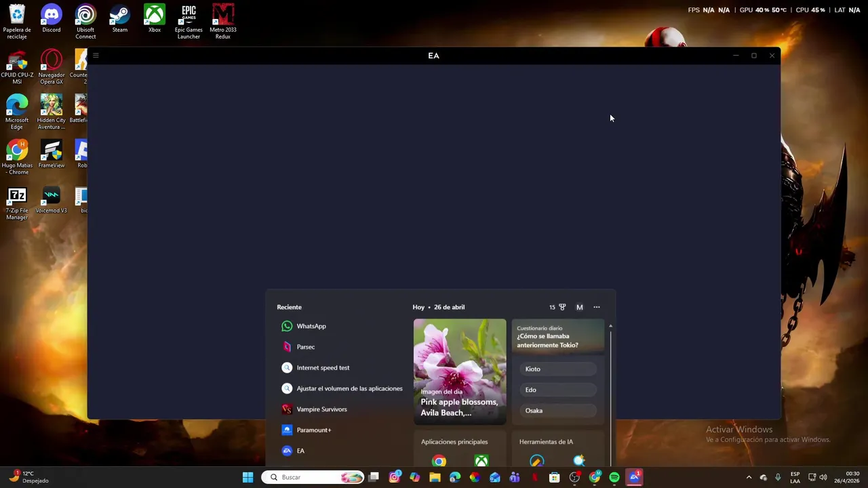
Task: Open Spotify from the taskbar
Action: 614,477
